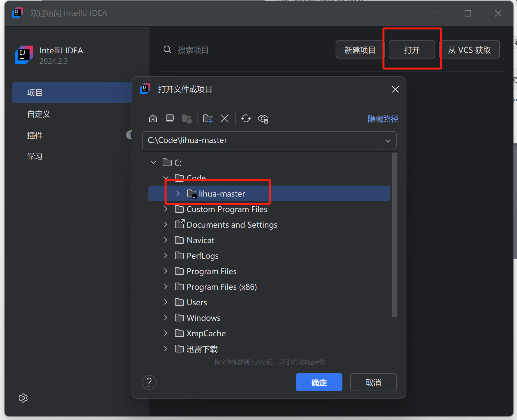This screenshot has width=517, height=420.
Task: Click the 隐藏路径 link
Action: (x=383, y=119)
